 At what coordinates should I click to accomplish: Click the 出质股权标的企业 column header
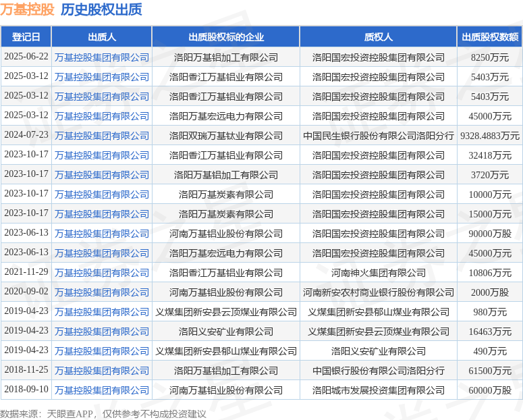tap(226, 36)
